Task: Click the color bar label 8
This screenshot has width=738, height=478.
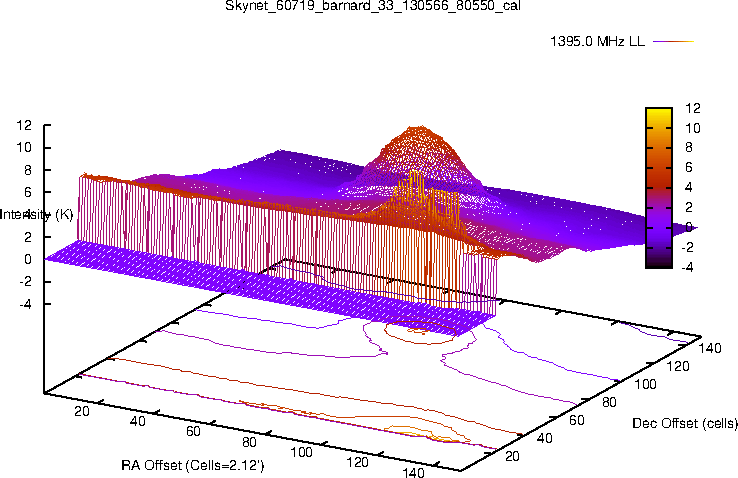Action: (689, 148)
